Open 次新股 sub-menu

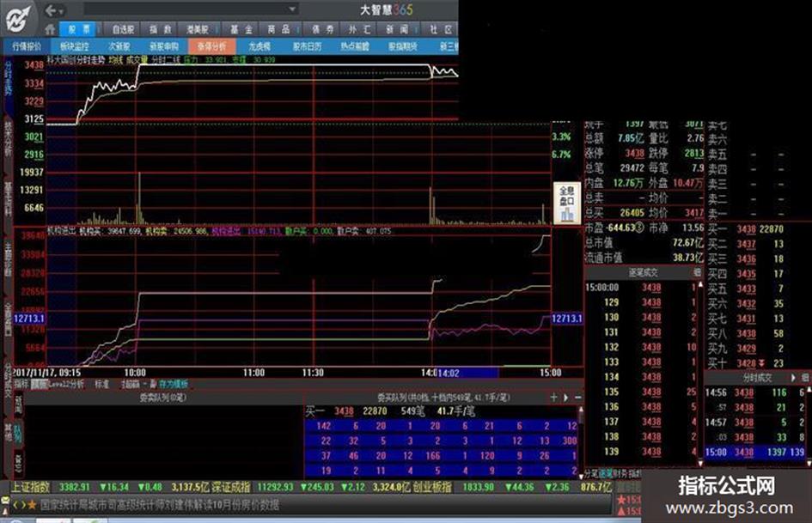tap(119, 46)
